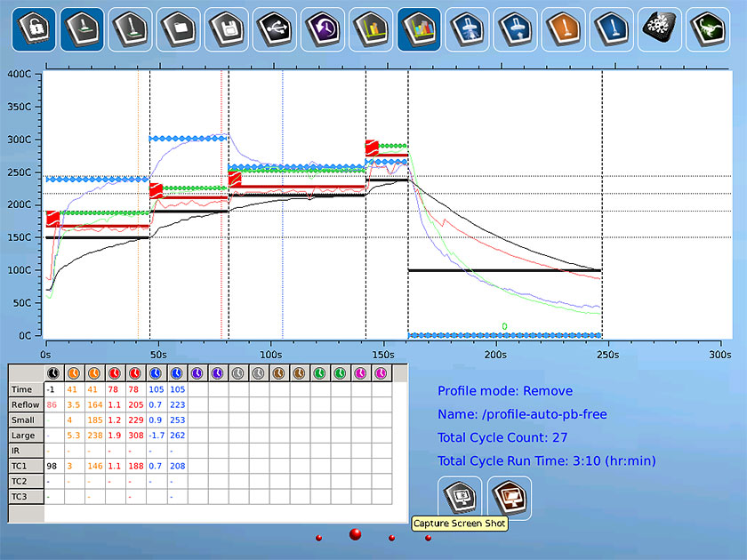Click the orange clock icon above the 3.5 column

tap(73, 373)
